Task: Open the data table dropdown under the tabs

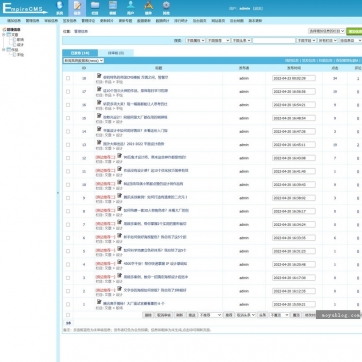Action: [84, 61]
